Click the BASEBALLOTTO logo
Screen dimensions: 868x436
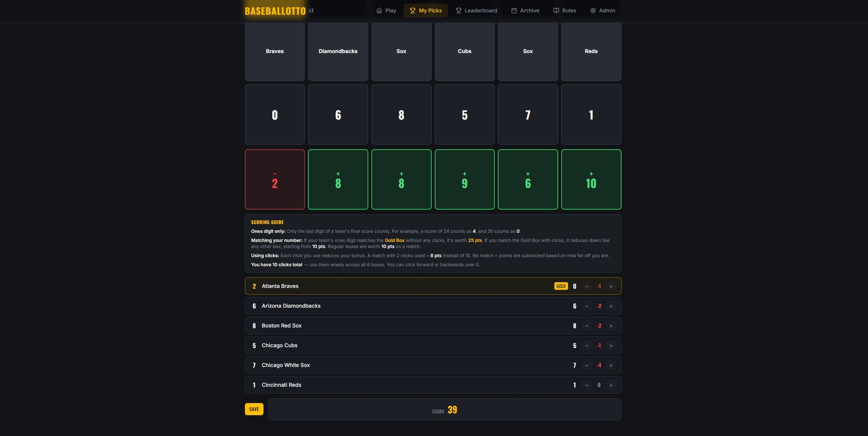pyautogui.click(x=275, y=11)
